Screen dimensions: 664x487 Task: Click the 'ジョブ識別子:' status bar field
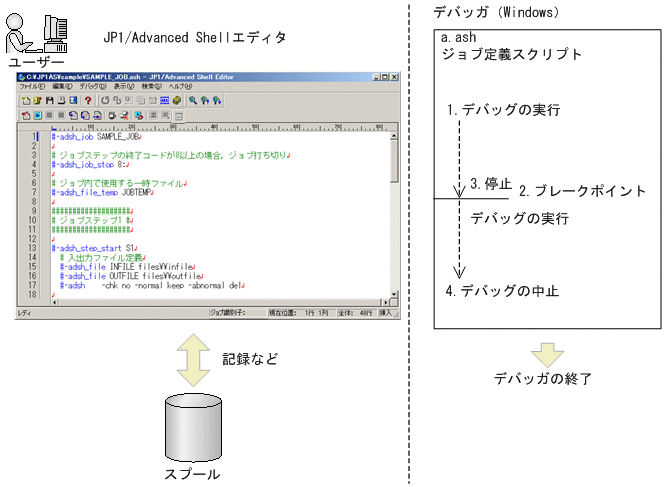(x=237, y=313)
